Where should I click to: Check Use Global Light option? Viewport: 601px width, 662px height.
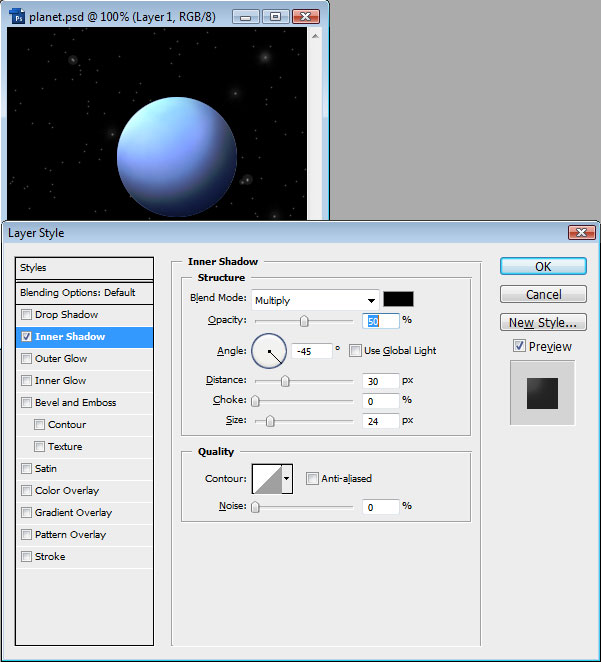(355, 350)
